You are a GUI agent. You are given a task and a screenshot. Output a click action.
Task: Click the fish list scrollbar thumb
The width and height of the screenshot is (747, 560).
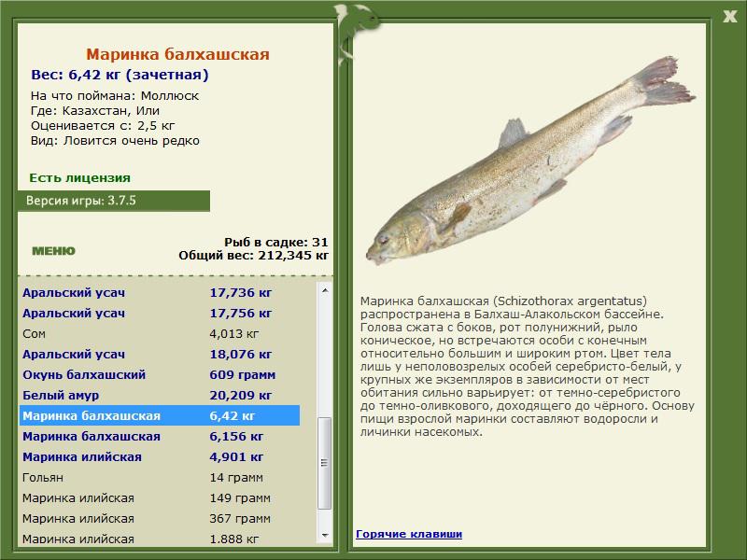click(325, 463)
